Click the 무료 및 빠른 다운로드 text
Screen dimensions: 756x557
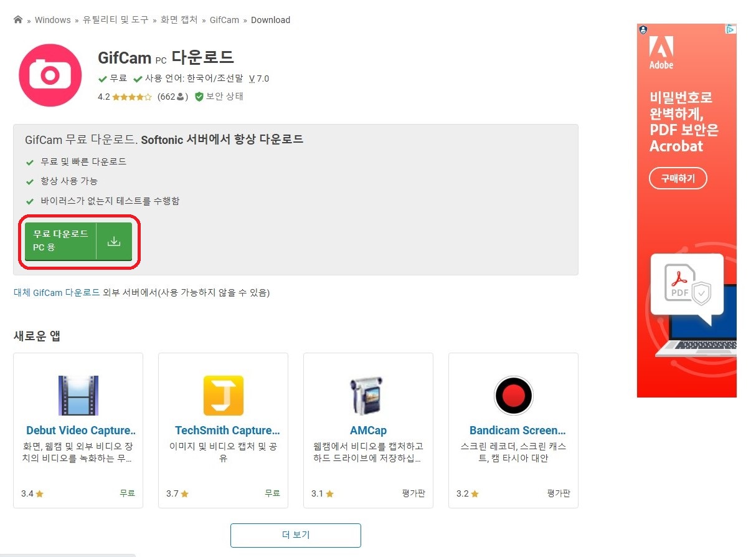[x=83, y=161]
